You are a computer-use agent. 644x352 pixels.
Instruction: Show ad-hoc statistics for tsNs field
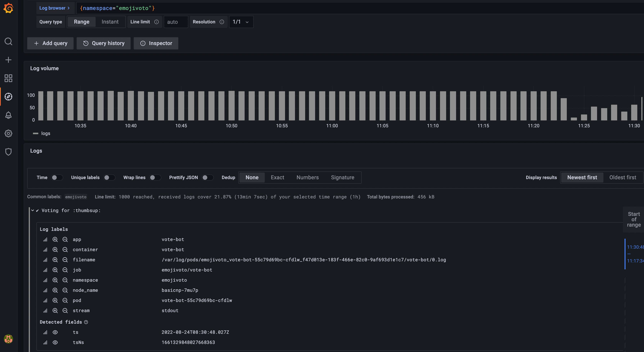(45, 342)
